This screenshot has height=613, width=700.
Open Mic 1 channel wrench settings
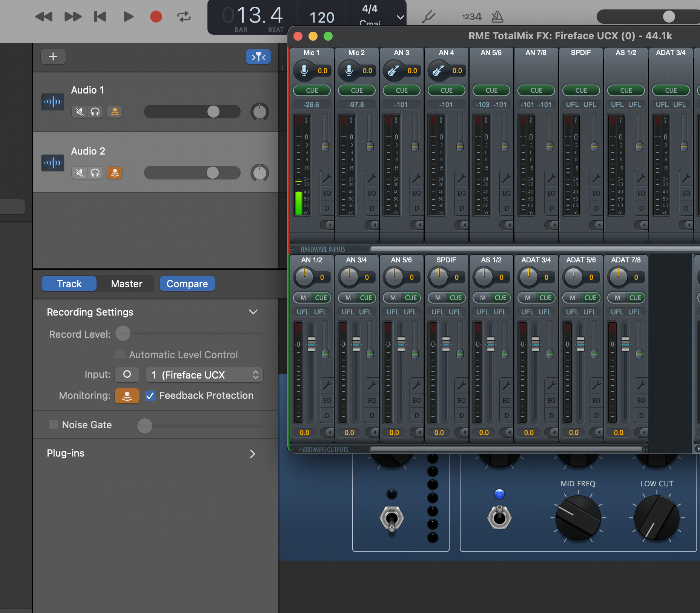pos(327,178)
